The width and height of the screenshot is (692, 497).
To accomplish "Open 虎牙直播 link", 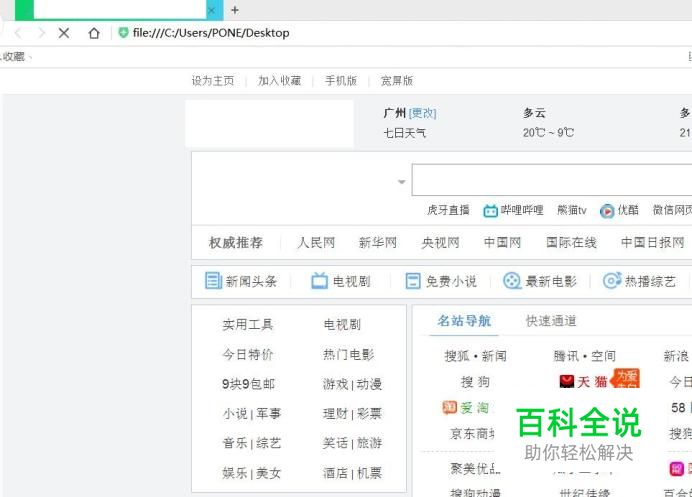I will point(448,210).
